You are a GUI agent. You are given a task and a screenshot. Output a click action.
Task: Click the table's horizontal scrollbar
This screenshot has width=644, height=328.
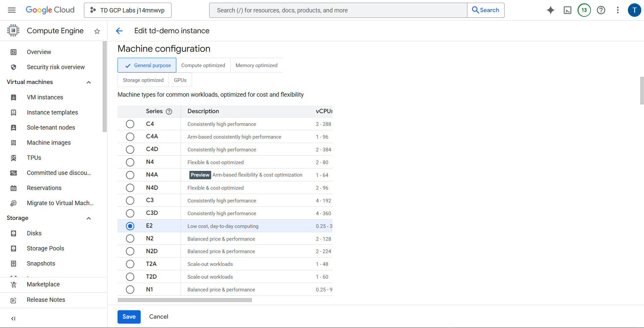pos(185,300)
